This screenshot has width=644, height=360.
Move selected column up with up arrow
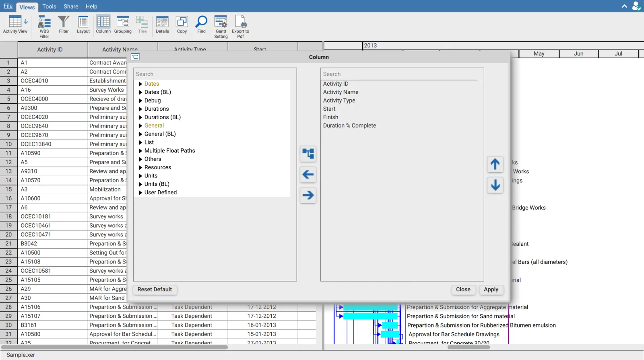pyautogui.click(x=495, y=164)
